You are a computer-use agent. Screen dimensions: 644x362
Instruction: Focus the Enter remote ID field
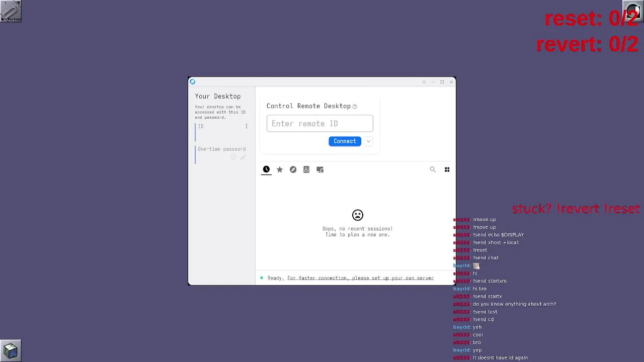pyautogui.click(x=320, y=124)
